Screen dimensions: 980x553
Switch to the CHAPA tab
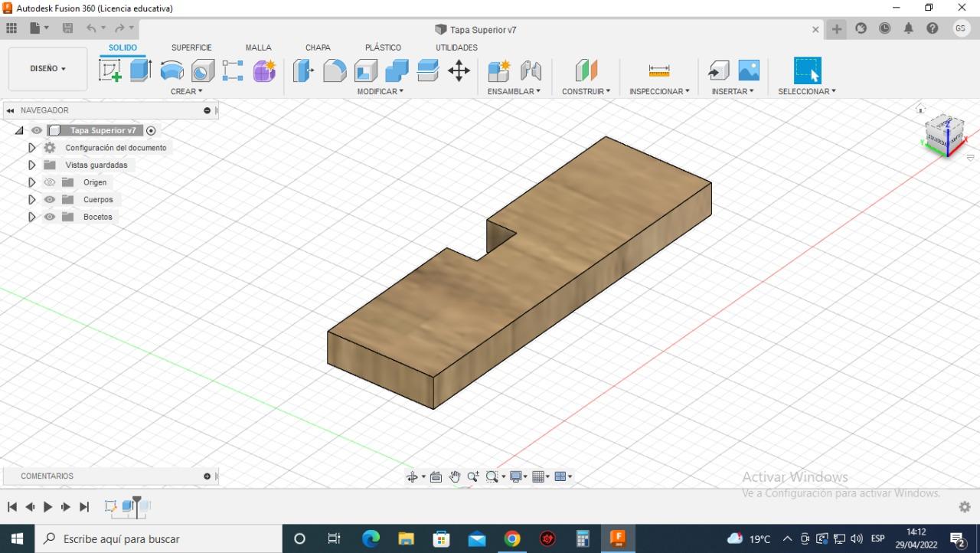(x=318, y=47)
